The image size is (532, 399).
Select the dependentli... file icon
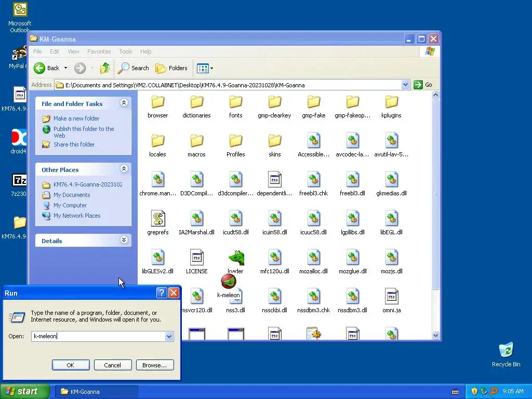click(x=274, y=179)
